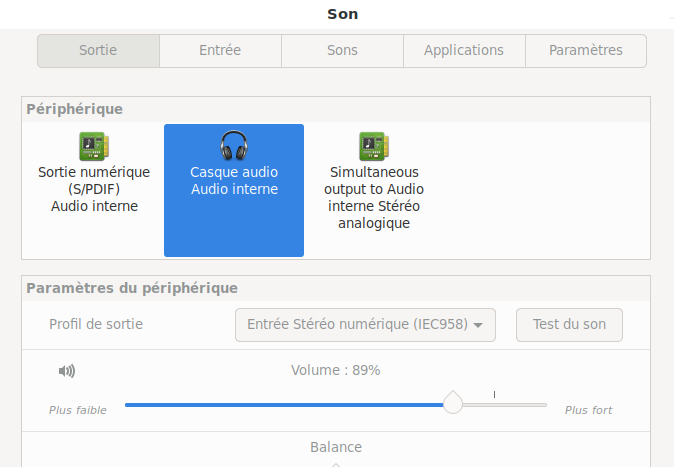This screenshot has width=674, height=467.
Task: Go to the Applications tab
Action: click(x=464, y=50)
